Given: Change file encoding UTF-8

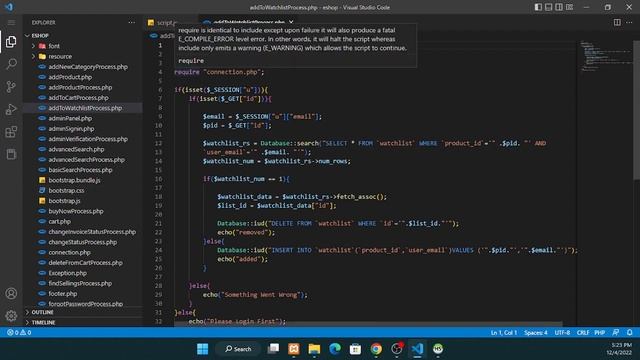Looking at the screenshot, I should click(x=562, y=333).
